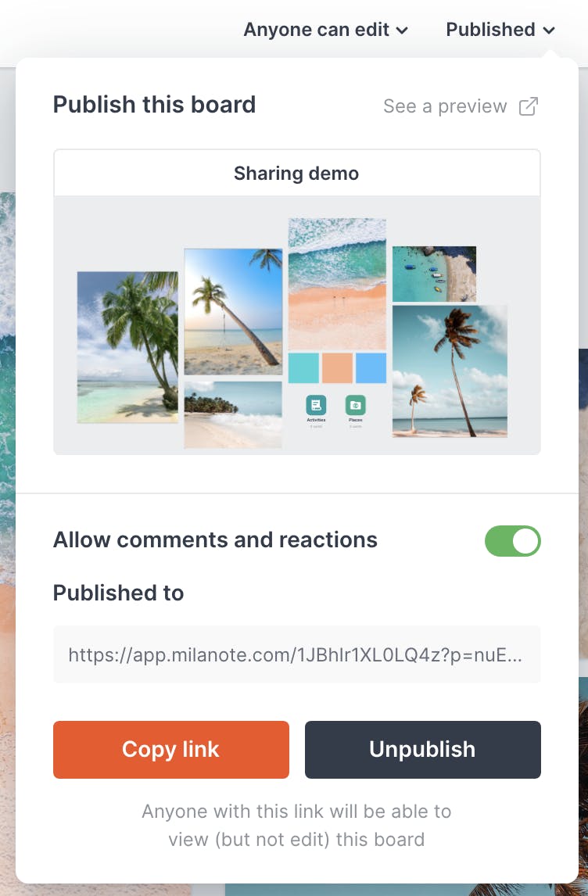Image resolution: width=588 pixels, height=896 pixels.
Task: Select the aerial beach shoreline photo
Action: click(337, 283)
